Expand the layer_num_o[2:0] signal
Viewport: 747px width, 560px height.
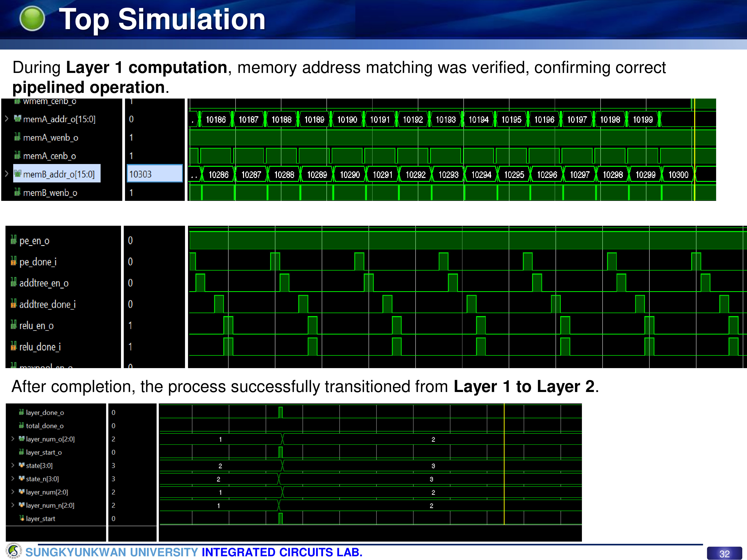coord(12,439)
